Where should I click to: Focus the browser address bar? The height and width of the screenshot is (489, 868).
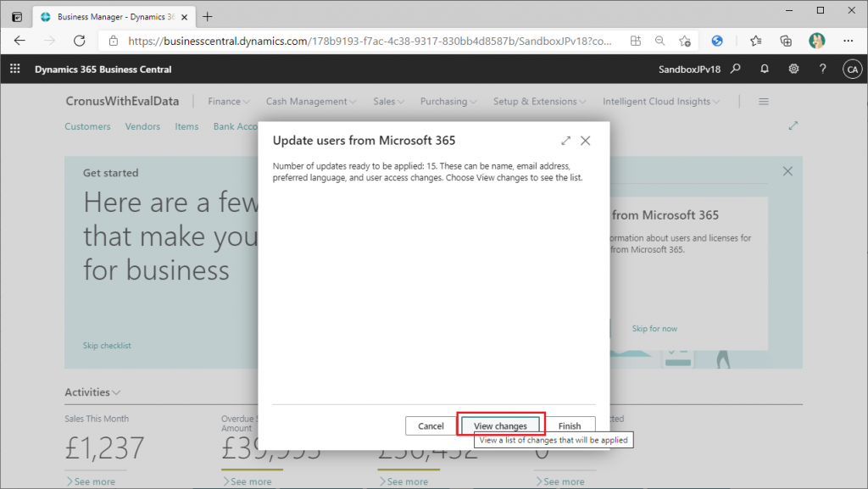click(370, 41)
